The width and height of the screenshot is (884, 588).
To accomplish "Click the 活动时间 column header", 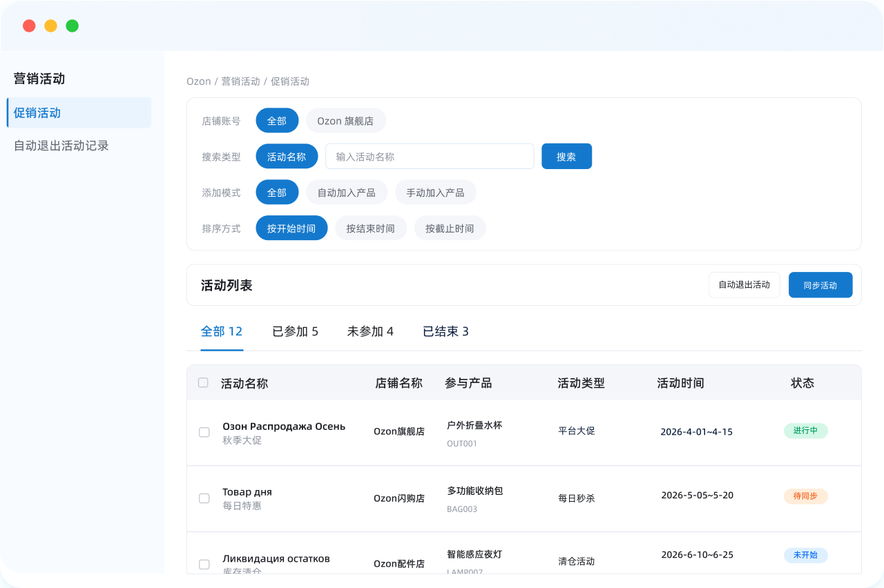I will tap(680, 383).
